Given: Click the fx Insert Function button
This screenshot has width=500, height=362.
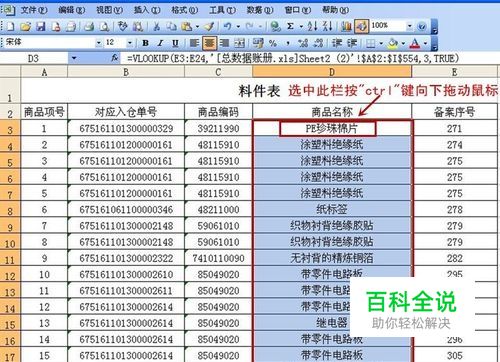Looking at the screenshot, I should pyautogui.click(x=115, y=58).
